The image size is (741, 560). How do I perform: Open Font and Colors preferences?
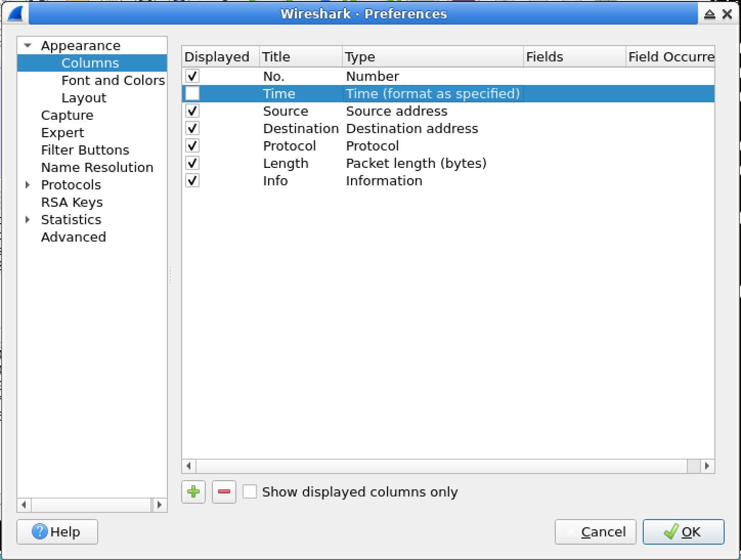coord(113,80)
